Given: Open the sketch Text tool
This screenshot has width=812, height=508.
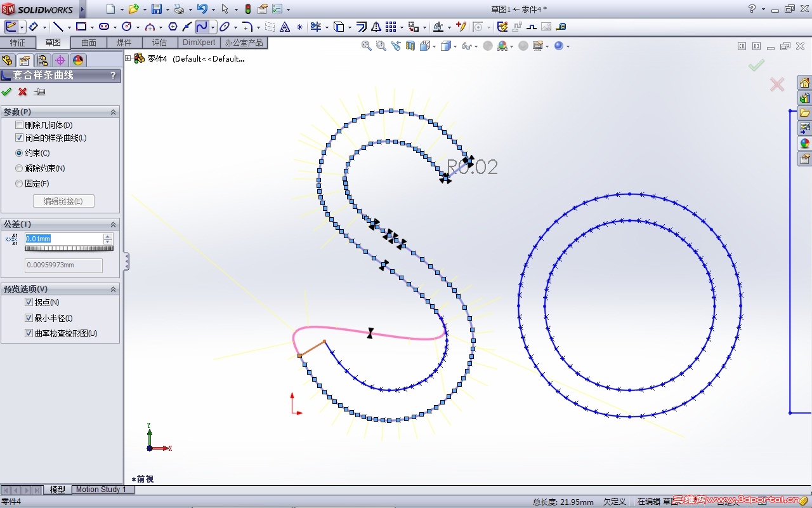Looking at the screenshot, I should tap(285, 27).
